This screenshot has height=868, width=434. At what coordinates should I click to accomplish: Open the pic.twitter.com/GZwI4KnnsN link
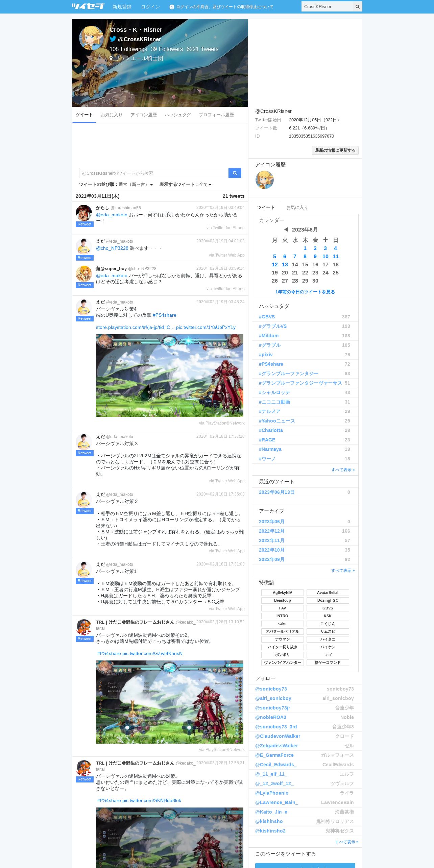pos(152,653)
